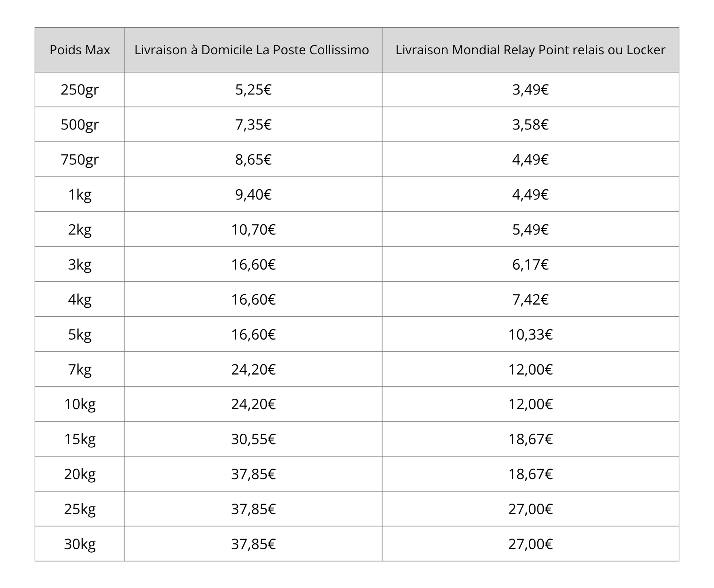Select the 20kg weight cell
Screen dimensions: 714x588
[x=80, y=474]
